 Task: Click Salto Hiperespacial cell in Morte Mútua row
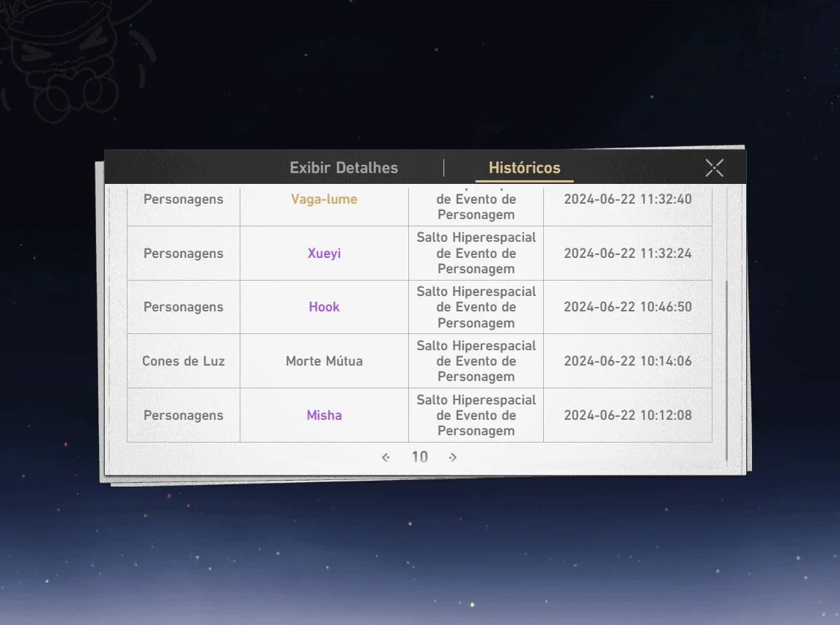476,361
